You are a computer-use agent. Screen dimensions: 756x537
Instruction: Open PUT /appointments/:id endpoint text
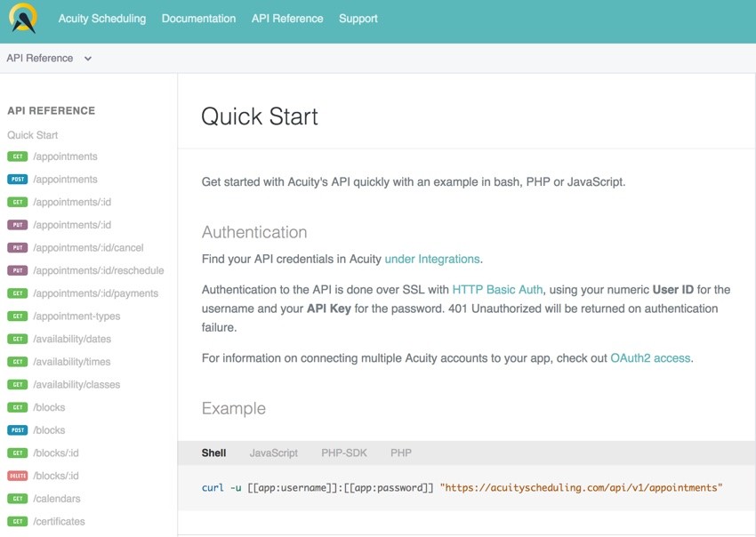tap(72, 225)
